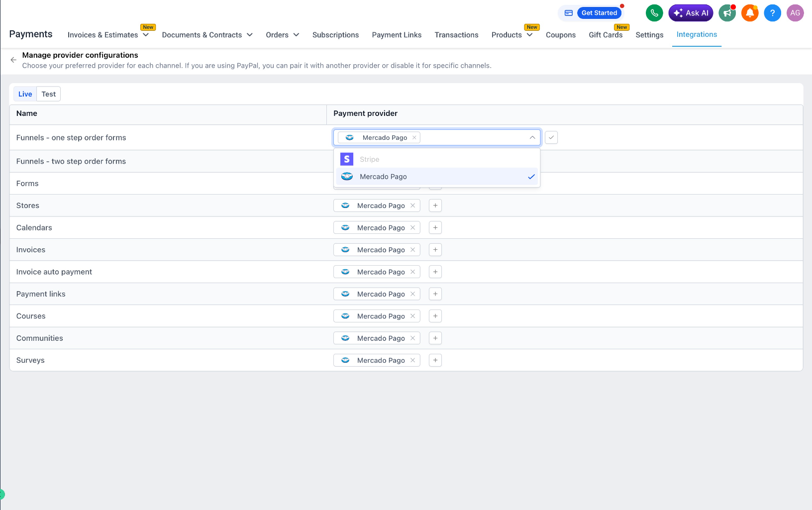
Task: Click 'Funnels - two step order forms' row label
Action: (x=71, y=161)
